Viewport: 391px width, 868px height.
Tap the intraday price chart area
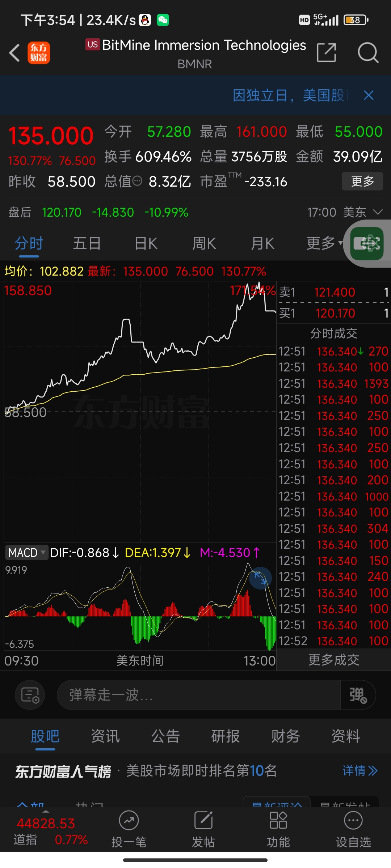tap(140, 412)
